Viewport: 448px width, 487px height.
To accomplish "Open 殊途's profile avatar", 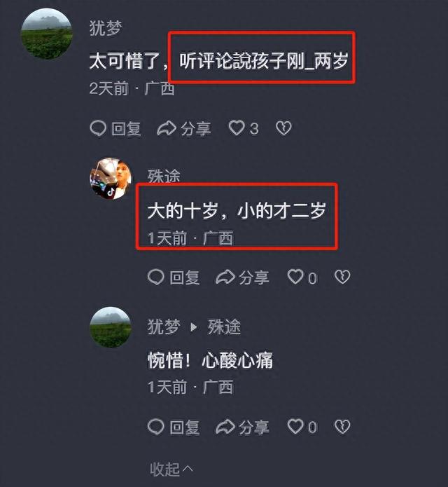I will click(x=111, y=178).
